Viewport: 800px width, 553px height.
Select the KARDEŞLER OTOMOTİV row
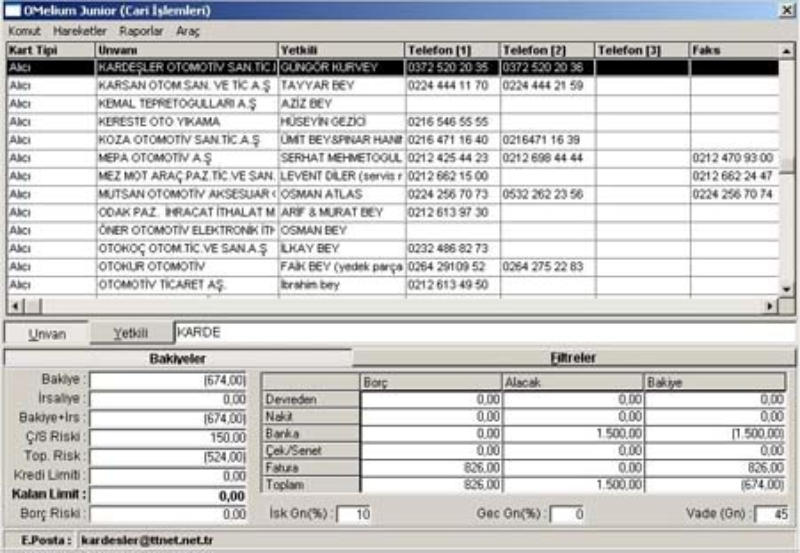tap(393, 67)
